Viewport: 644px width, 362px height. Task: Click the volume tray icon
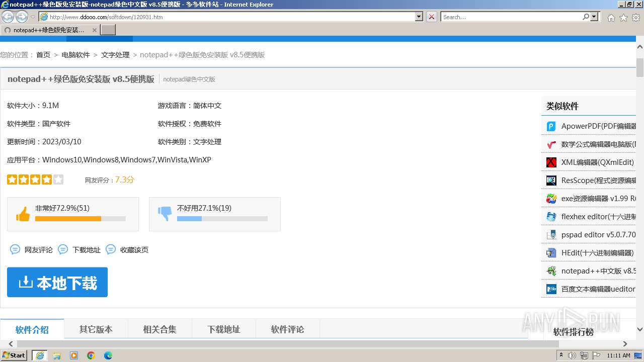coord(573,355)
